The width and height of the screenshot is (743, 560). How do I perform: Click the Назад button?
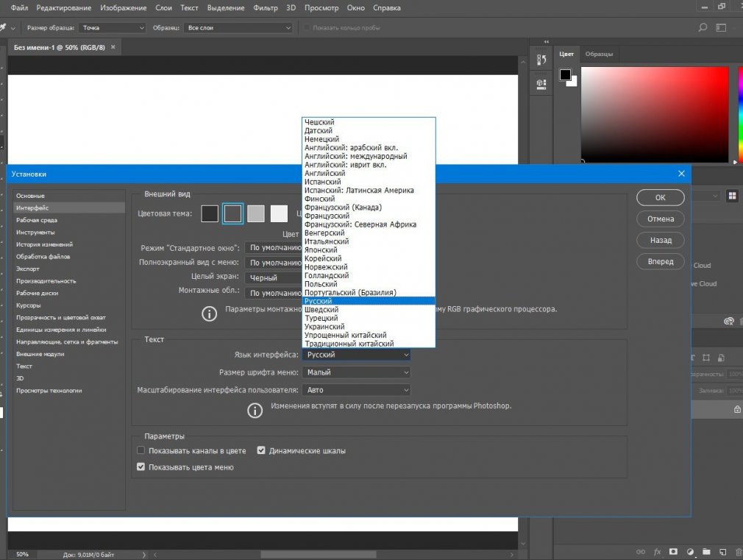pos(660,240)
